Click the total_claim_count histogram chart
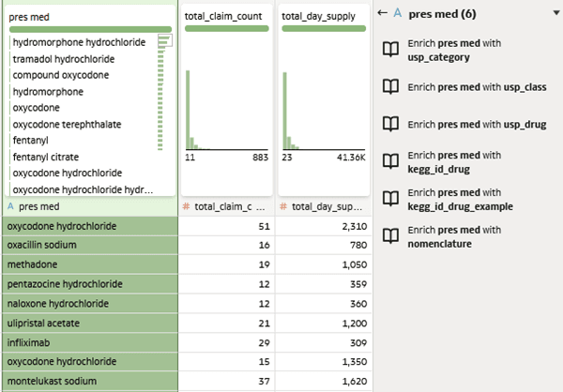563x392 pixels. pos(226,110)
